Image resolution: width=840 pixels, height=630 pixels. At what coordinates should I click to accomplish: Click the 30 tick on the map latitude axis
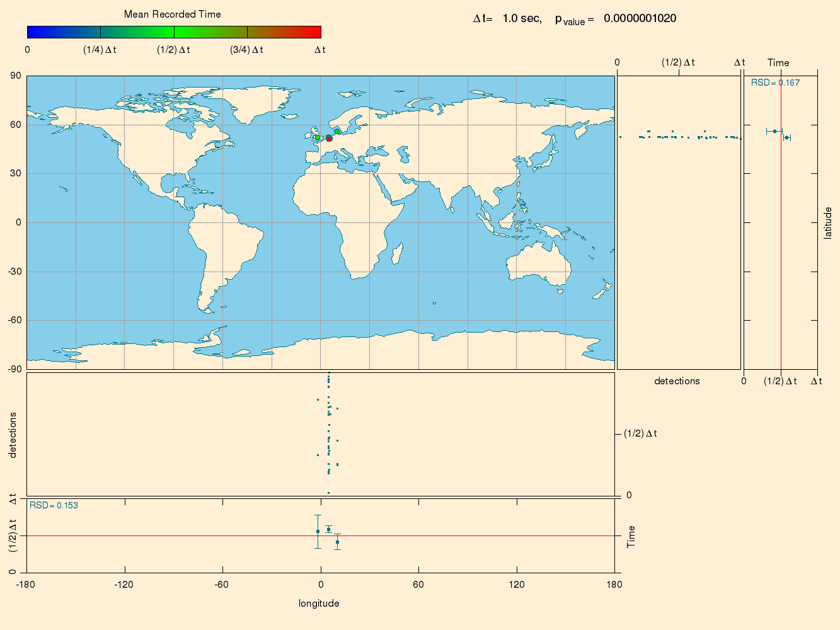pyautogui.click(x=15, y=173)
